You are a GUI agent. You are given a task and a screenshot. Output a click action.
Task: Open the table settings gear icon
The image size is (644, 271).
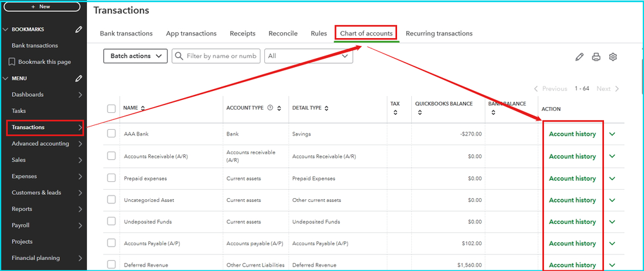pos(613,57)
